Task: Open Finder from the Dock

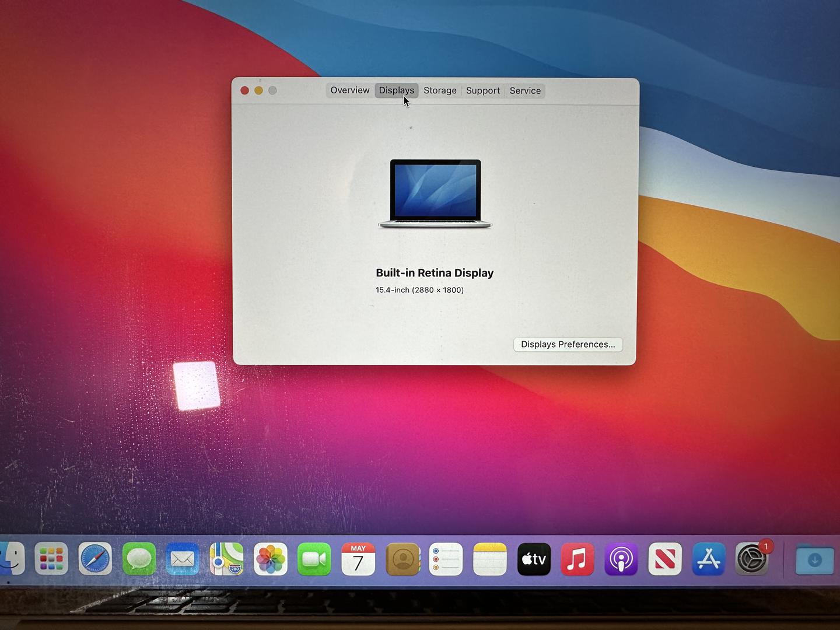Action: (x=10, y=559)
